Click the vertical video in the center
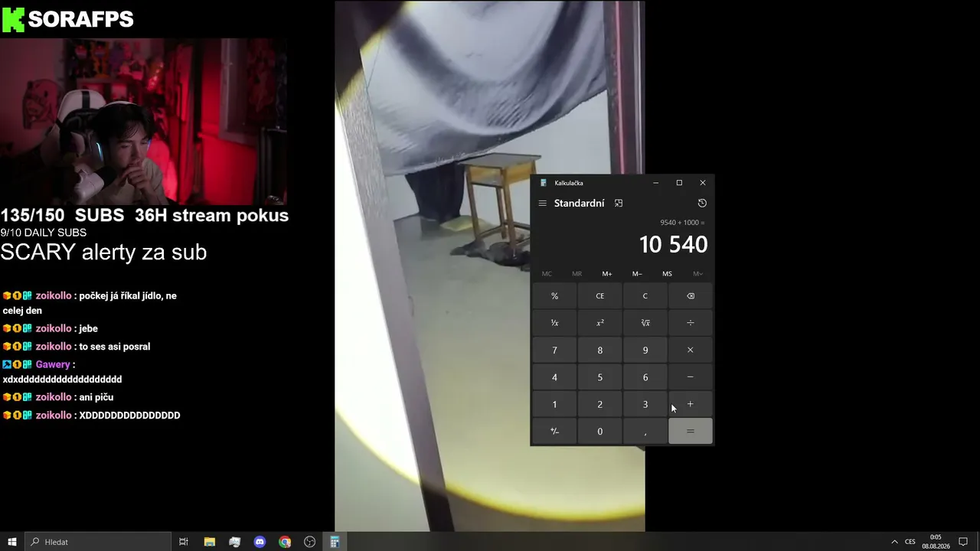980x551 pixels. coord(490,266)
